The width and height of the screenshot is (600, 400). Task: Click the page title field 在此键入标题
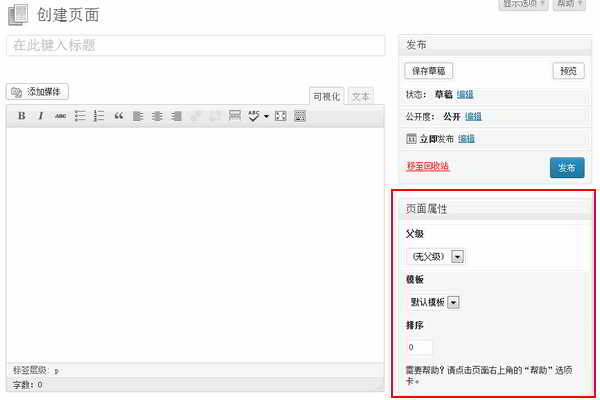pyautogui.click(x=196, y=46)
